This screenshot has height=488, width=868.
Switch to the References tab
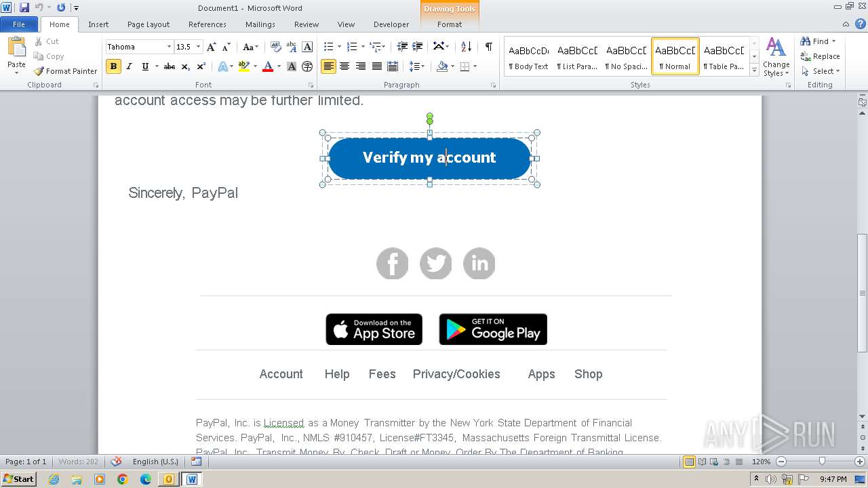click(x=208, y=24)
